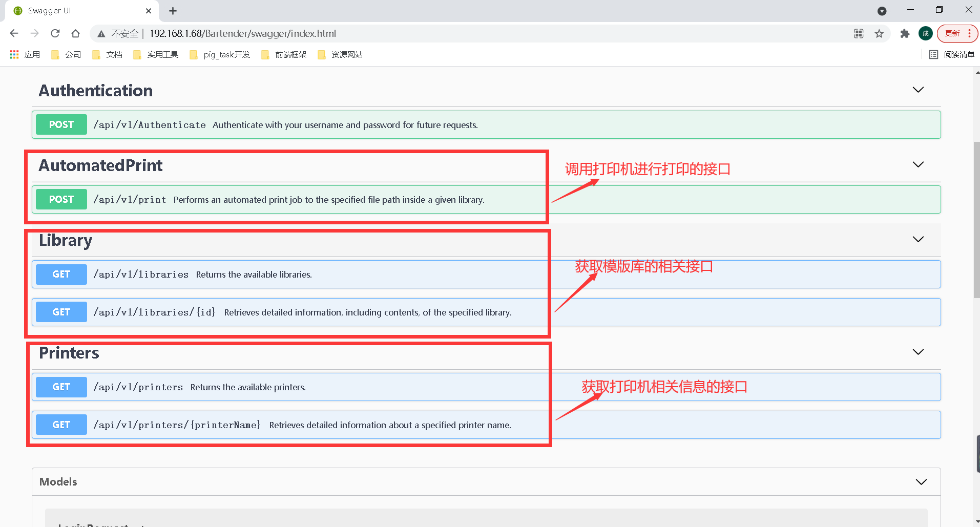Collapse the Authentication section
The image size is (980, 527).
[x=918, y=90]
